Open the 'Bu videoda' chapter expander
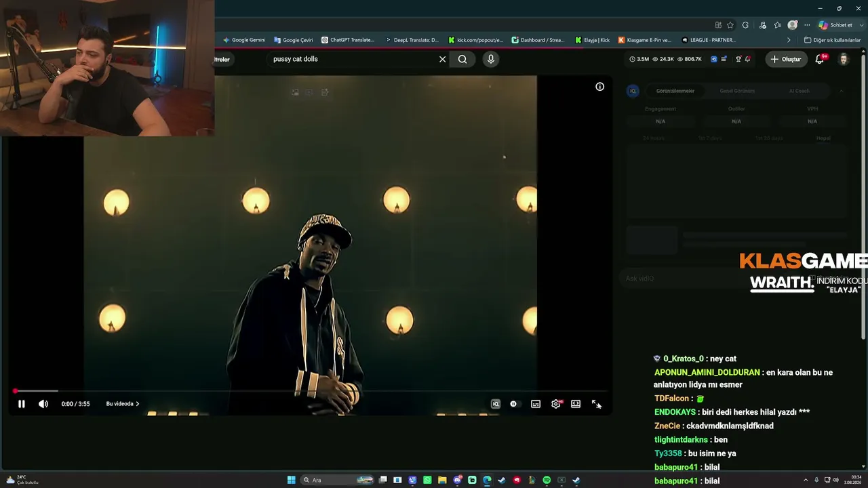The width and height of the screenshot is (868, 488). click(123, 404)
